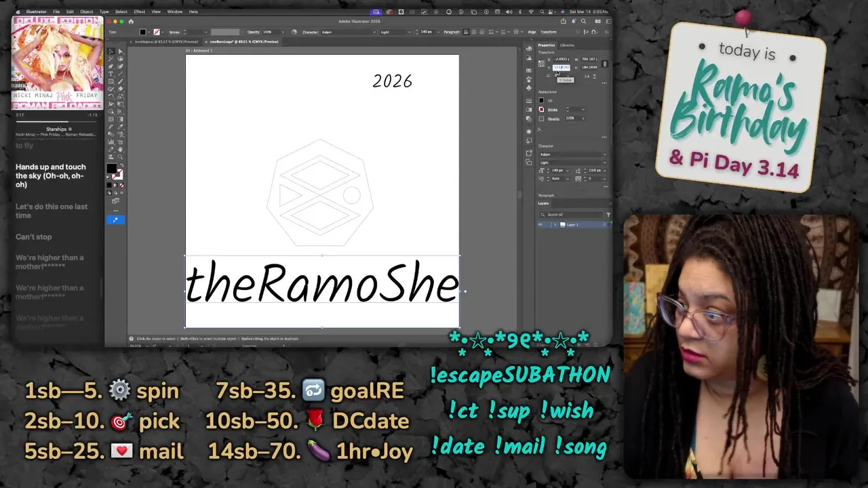Image resolution: width=868 pixels, height=488 pixels.
Task: Open the Object menu
Action: click(x=87, y=12)
